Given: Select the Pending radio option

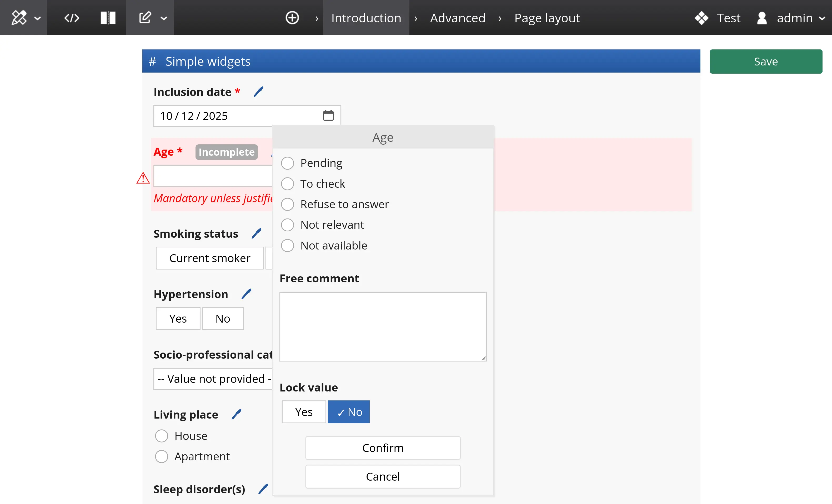Looking at the screenshot, I should (x=287, y=163).
